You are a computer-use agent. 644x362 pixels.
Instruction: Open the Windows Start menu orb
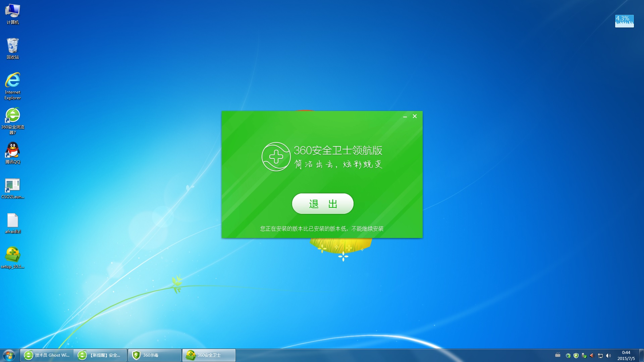(x=9, y=355)
